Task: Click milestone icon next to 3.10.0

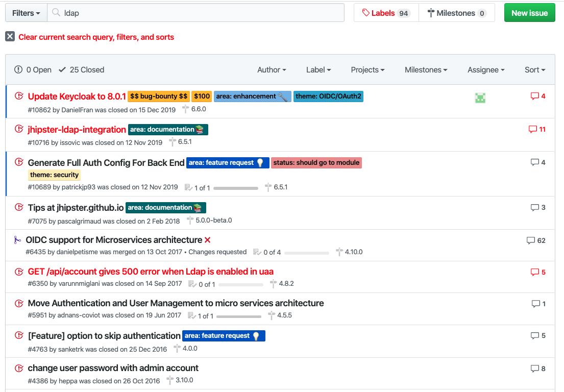Action: point(170,380)
